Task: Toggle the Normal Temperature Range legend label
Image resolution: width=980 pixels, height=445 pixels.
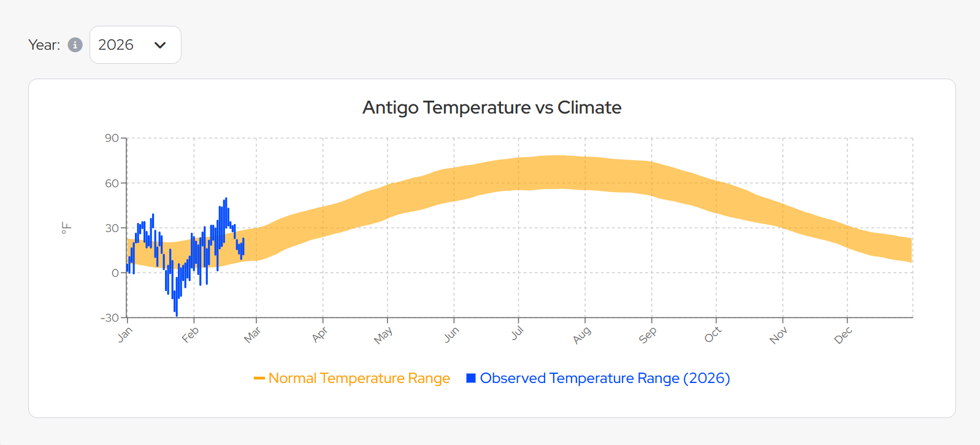Action: pos(359,378)
